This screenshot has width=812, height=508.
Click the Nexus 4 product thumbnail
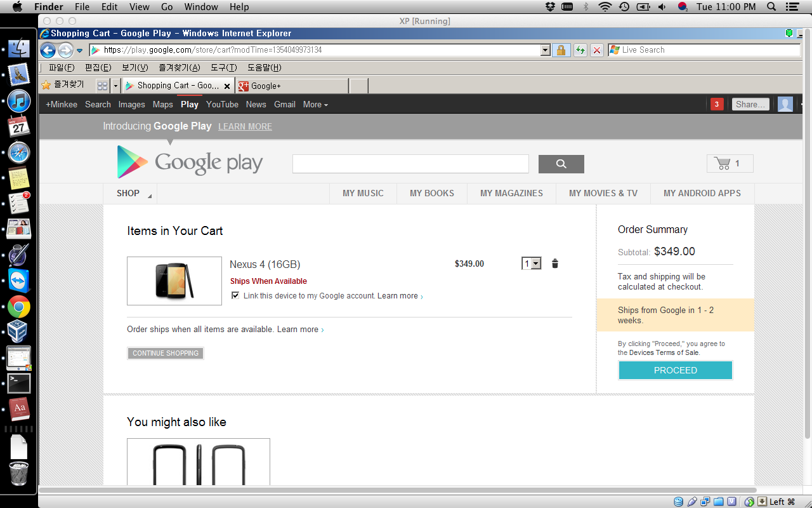(x=174, y=281)
